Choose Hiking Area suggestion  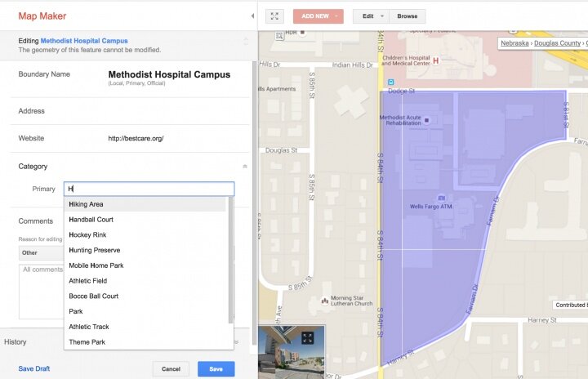tap(145, 204)
